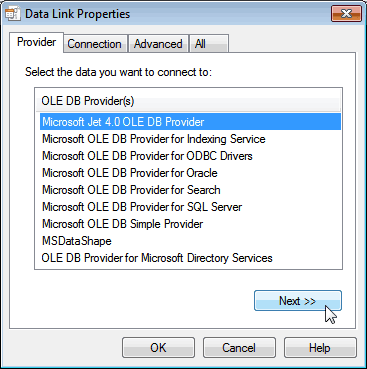This screenshot has width=367, height=369.
Task: Close the Data Link Properties dialog
Action: [x=346, y=14]
